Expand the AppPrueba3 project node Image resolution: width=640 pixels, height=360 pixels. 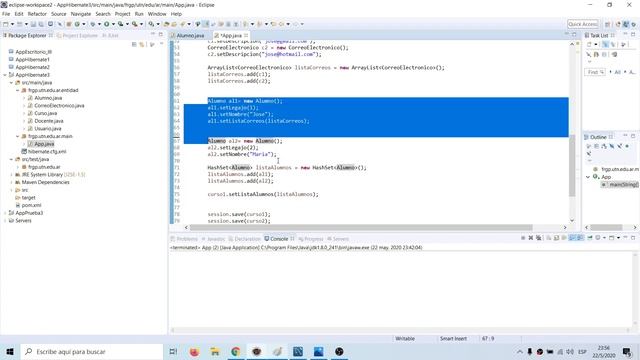5,213
